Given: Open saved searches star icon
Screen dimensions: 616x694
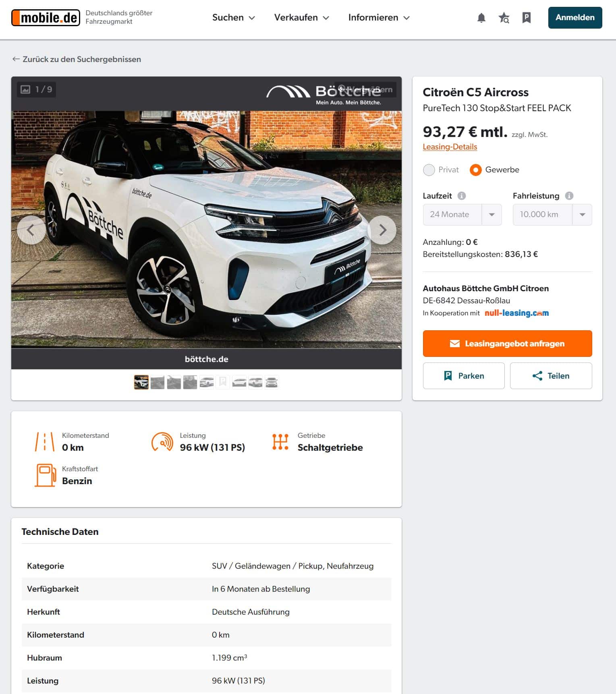Looking at the screenshot, I should click(x=504, y=18).
